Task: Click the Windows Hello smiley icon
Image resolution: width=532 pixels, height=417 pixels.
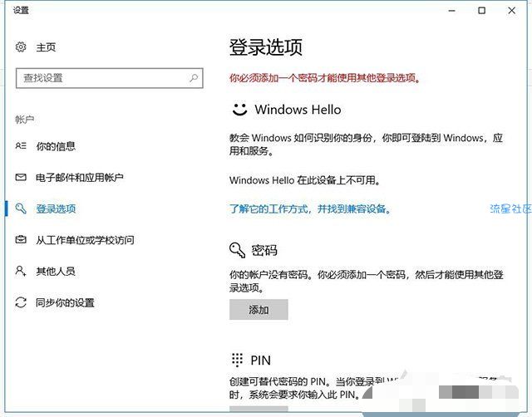Action: pos(239,110)
